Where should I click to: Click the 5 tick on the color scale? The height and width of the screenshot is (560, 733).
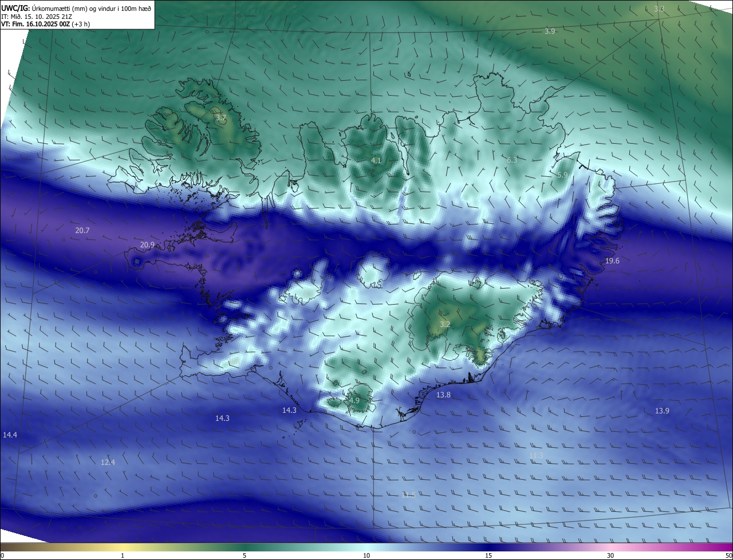tap(245, 555)
